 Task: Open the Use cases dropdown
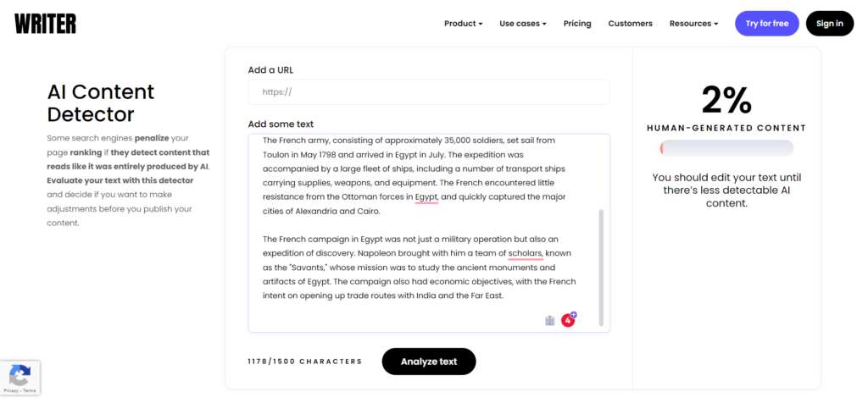pyautogui.click(x=523, y=24)
